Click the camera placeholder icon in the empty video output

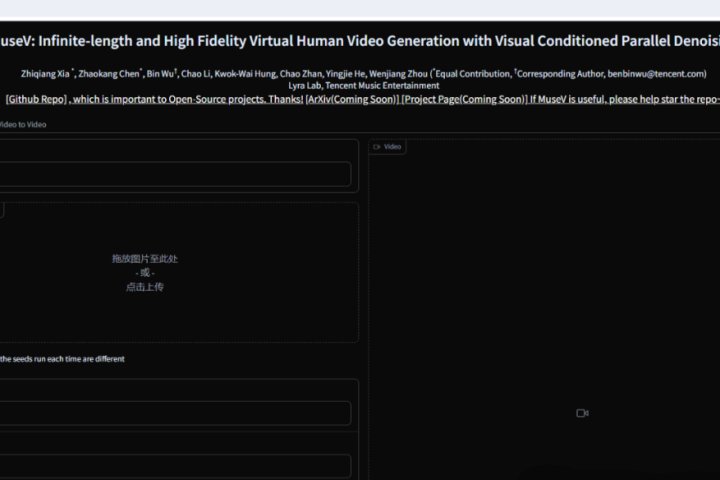pos(582,413)
